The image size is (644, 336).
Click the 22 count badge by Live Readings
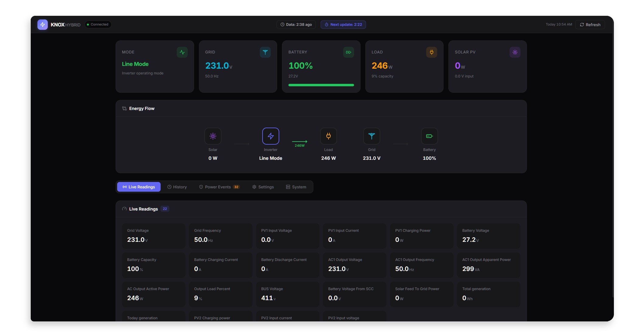[x=165, y=209]
